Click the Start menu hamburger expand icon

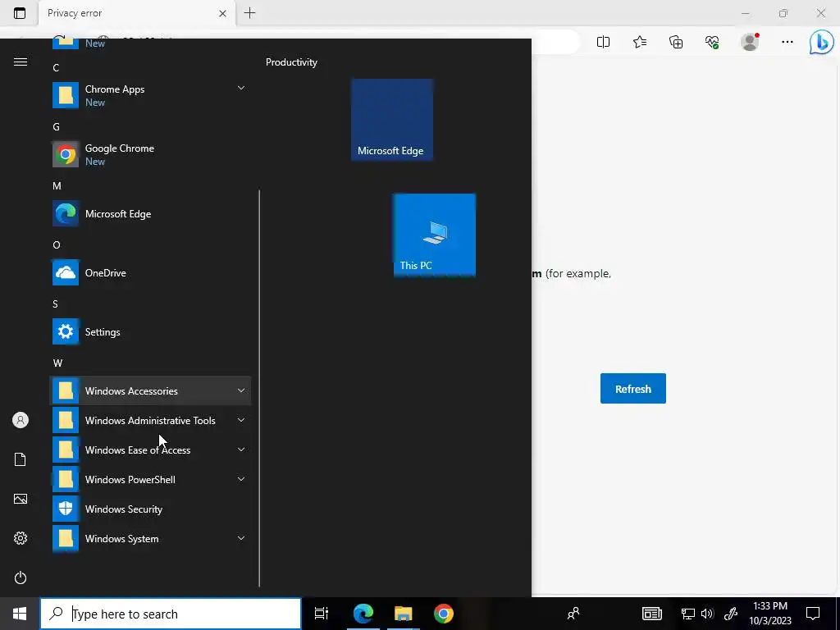pos(21,62)
